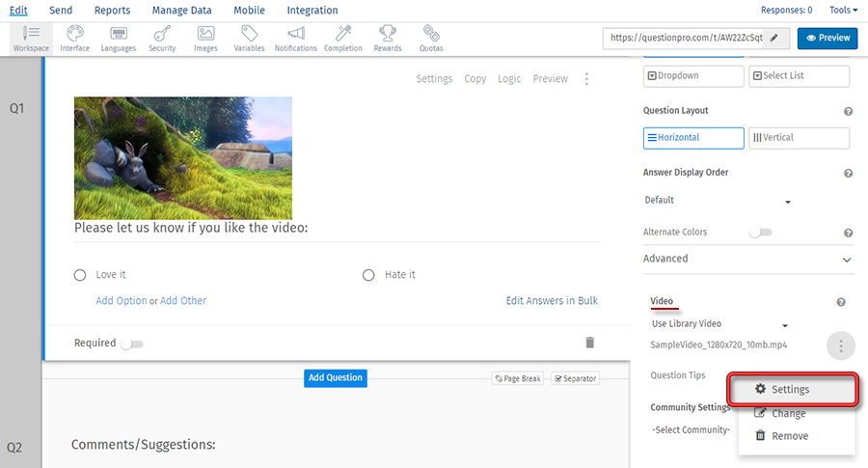This screenshot has height=468, width=868.
Task: Click the pencil icon to edit survey URL
Action: coord(773,38)
